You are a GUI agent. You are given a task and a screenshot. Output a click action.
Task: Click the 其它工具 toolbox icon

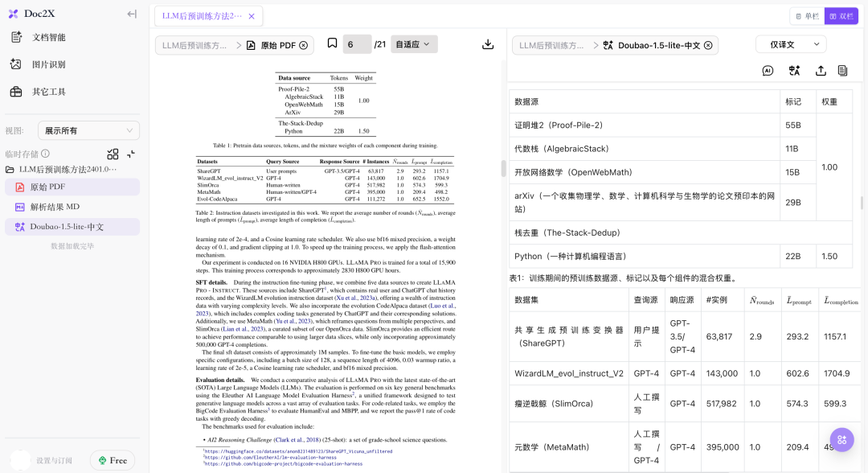pyautogui.click(x=16, y=92)
